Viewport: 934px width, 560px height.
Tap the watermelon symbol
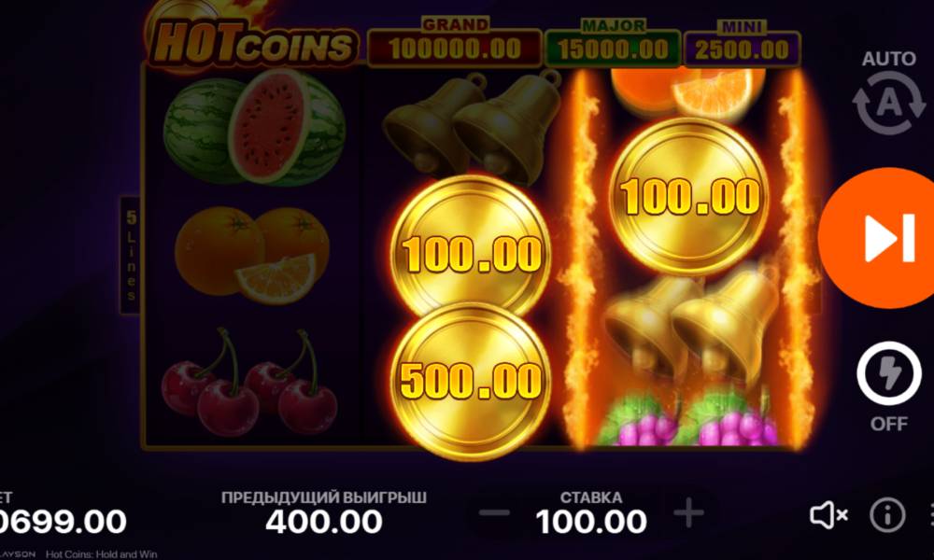(x=254, y=127)
